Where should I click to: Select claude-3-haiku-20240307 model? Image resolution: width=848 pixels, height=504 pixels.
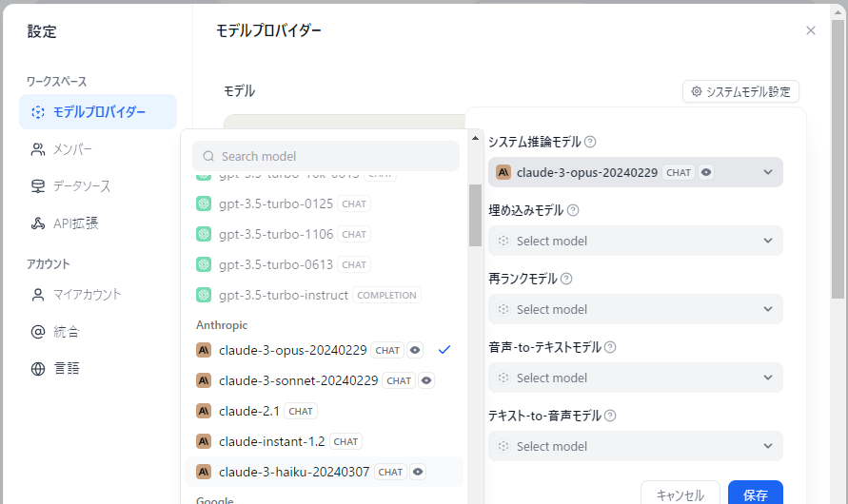tap(324, 472)
